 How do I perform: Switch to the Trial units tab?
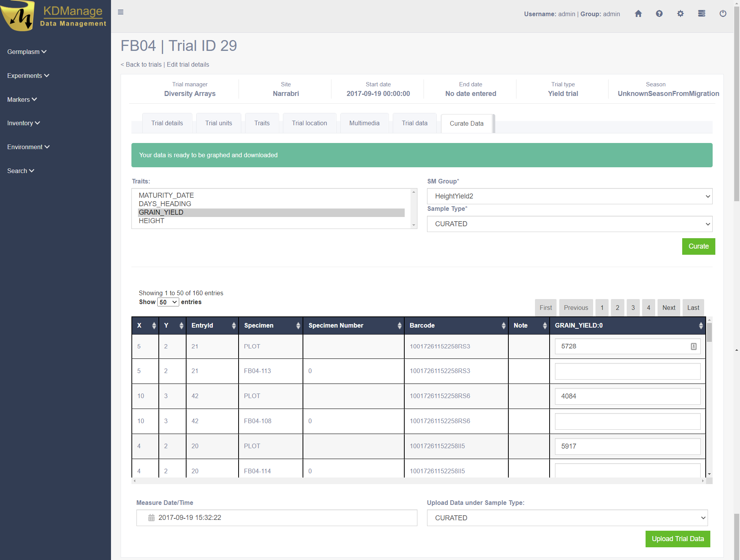219,123
